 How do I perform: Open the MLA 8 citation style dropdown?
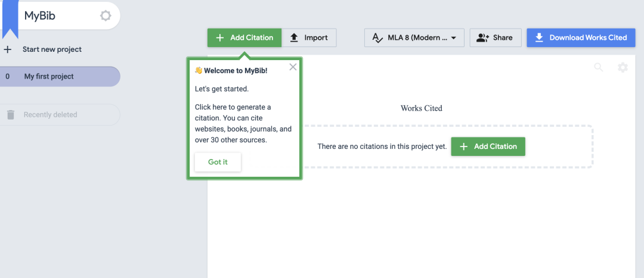pyautogui.click(x=414, y=38)
